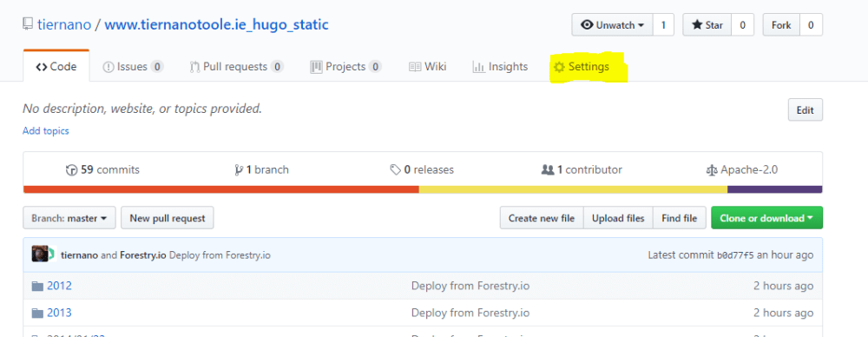Open the Pull requests tab
Screen dimensions: 868x337
tap(236, 67)
